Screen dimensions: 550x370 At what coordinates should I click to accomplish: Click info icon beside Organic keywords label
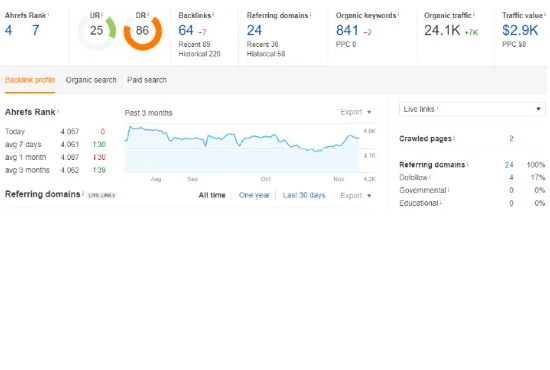(x=398, y=14)
